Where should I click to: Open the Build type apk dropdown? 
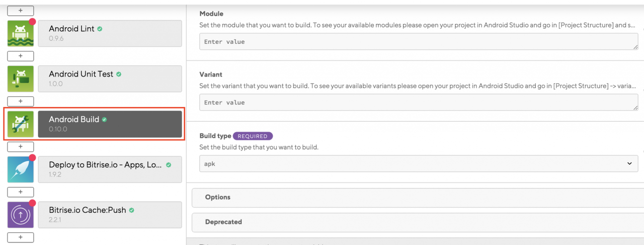pyautogui.click(x=418, y=163)
